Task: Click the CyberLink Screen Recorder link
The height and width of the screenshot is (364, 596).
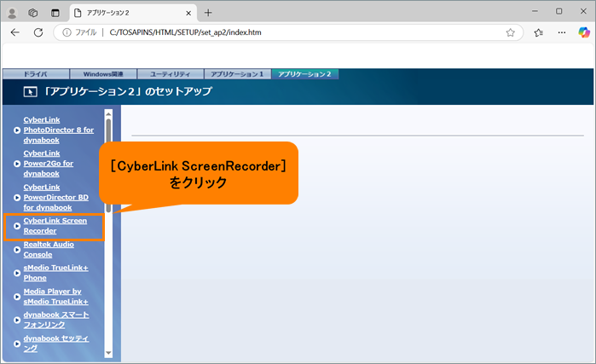Action: coord(55,226)
